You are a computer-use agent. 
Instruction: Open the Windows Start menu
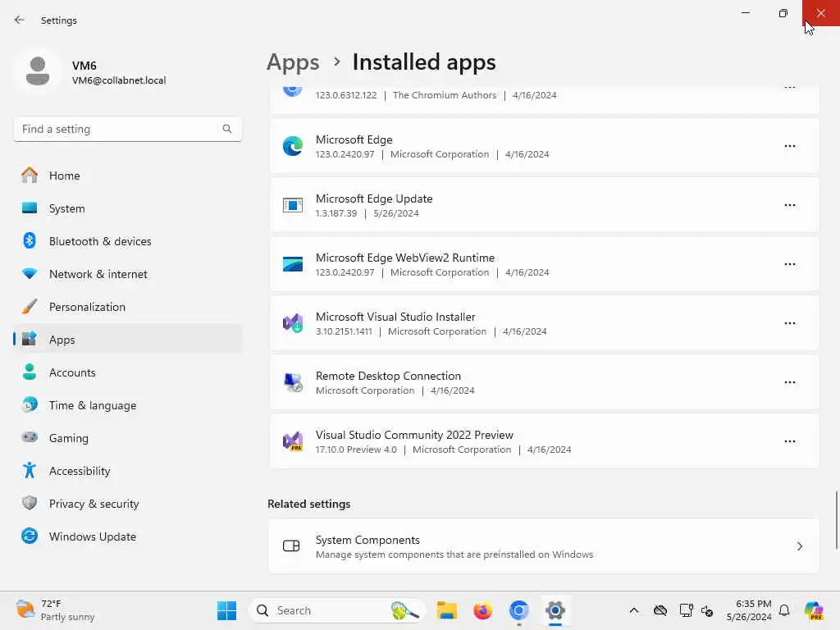[x=226, y=610]
